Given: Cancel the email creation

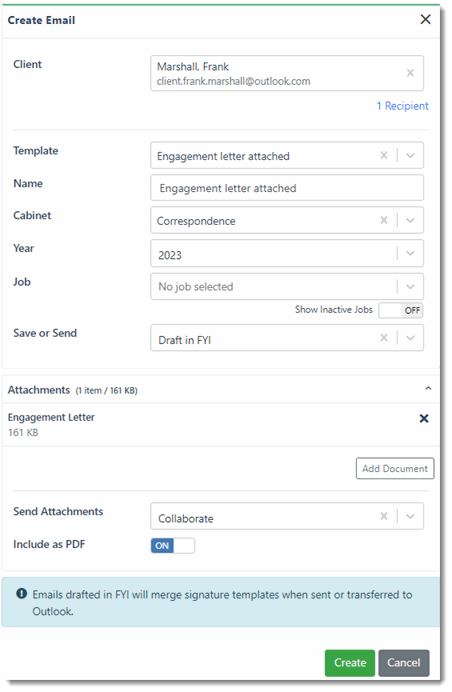Looking at the screenshot, I should (403, 663).
